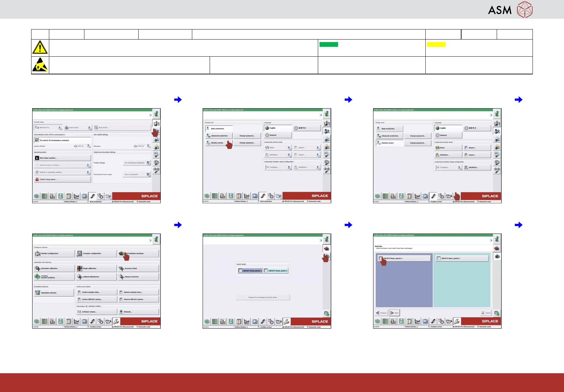Open Teaching machine positions
This screenshot has width=564, height=392.
[54, 277]
